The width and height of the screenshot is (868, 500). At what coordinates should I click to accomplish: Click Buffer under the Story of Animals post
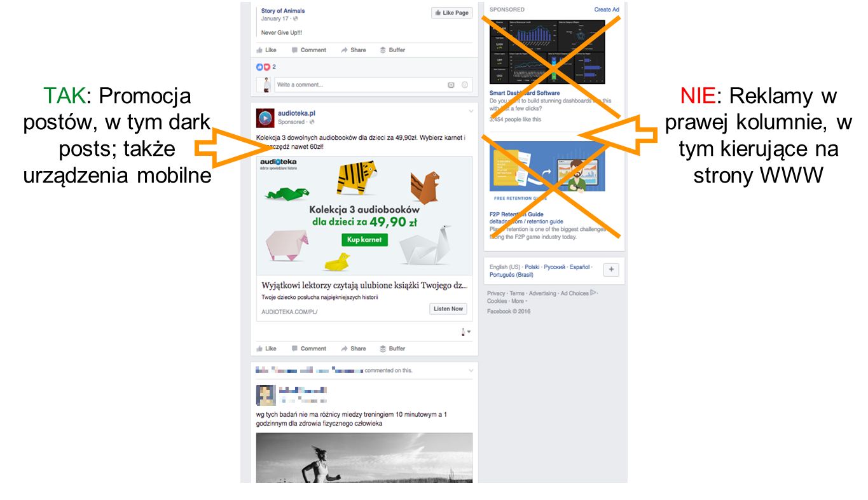(x=392, y=50)
